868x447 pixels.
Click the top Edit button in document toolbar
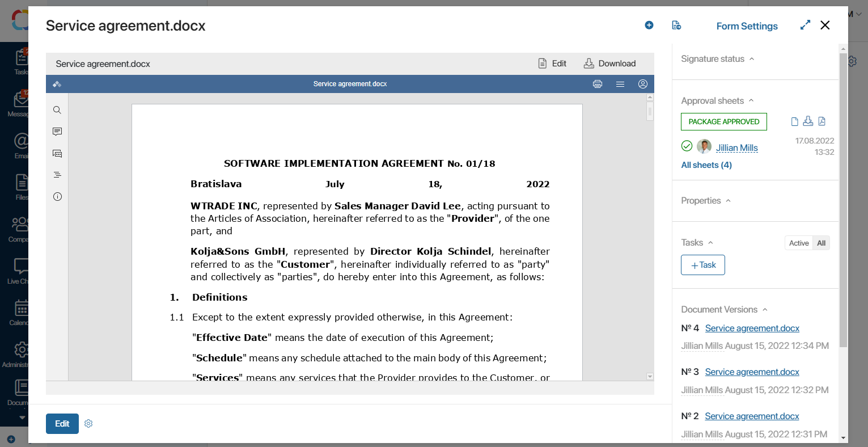coord(552,64)
